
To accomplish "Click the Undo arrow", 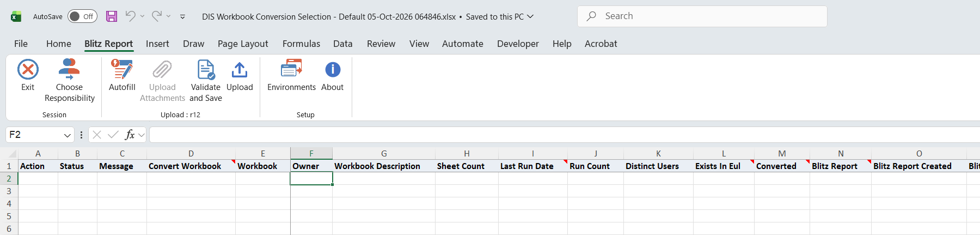I will point(130,16).
